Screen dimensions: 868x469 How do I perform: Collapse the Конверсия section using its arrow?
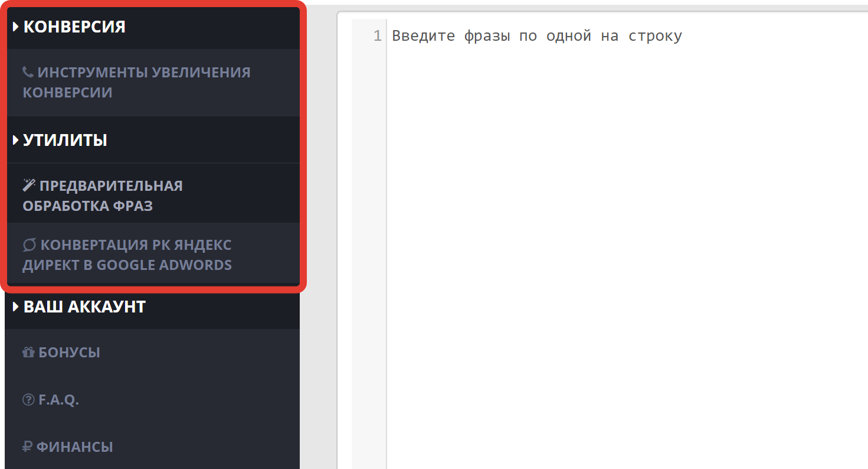pyautogui.click(x=16, y=27)
